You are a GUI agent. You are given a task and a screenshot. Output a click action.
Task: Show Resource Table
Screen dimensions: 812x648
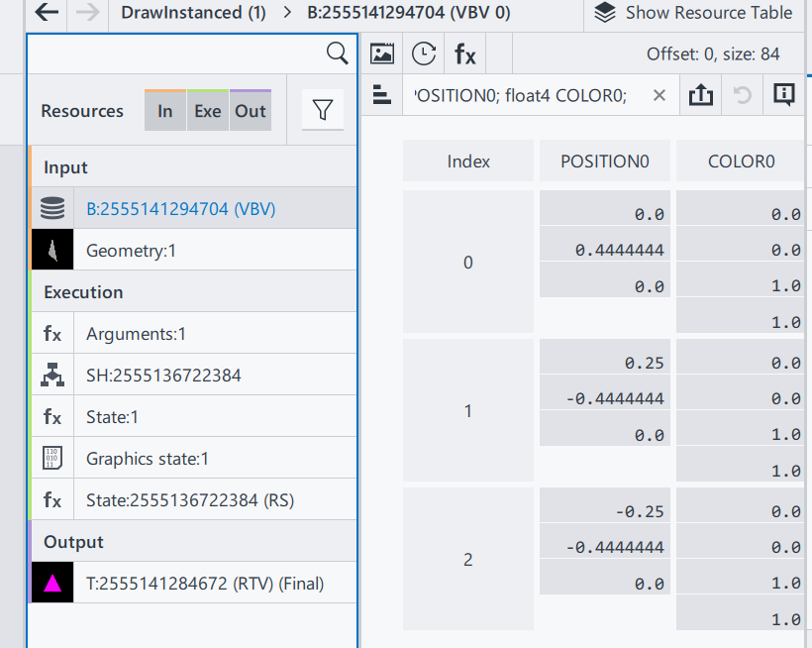tap(694, 13)
